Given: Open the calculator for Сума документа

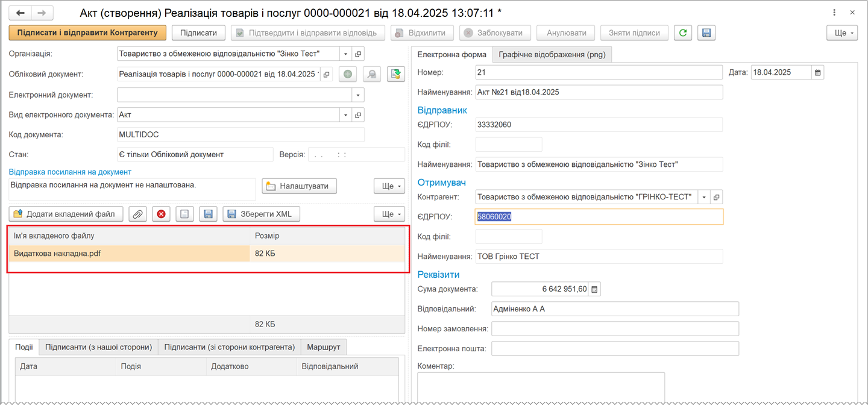Looking at the screenshot, I should point(594,289).
